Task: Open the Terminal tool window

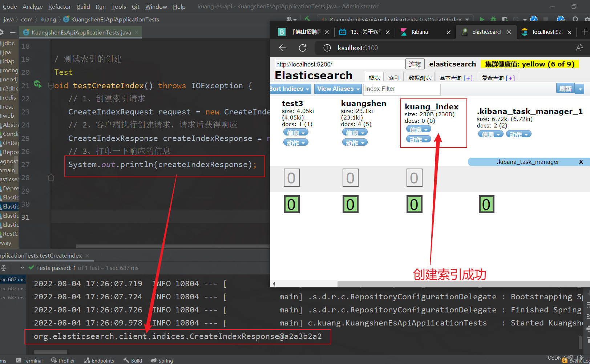Action: pyautogui.click(x=29, y=360)
